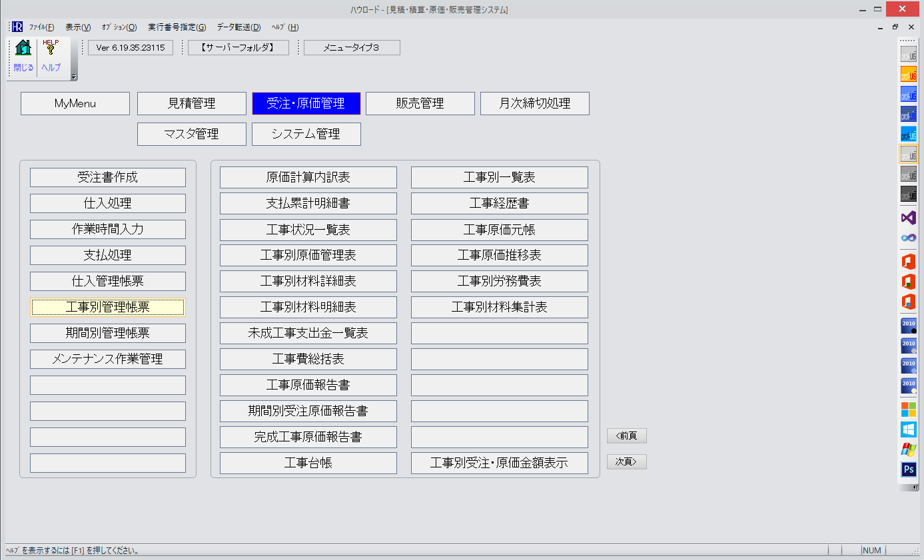Screen dimensions: 924x560
Task: Open the first red Office icon
Action: click(x=908, y=262)
